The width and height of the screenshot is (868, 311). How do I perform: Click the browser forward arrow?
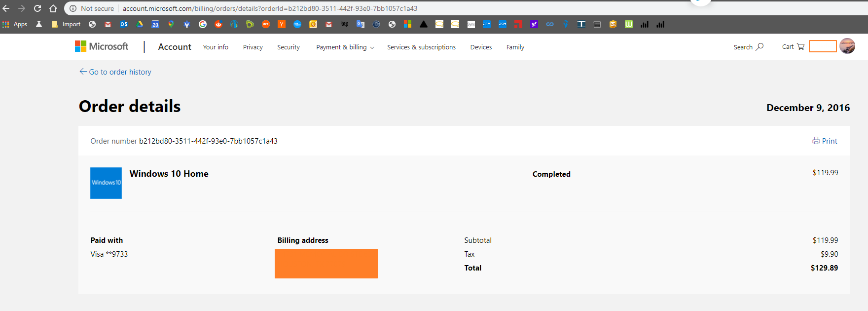22,8
